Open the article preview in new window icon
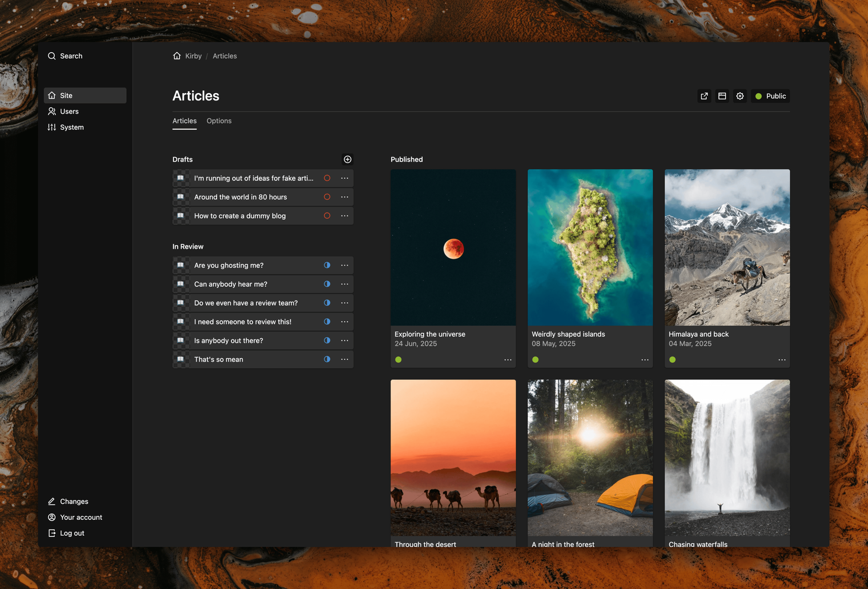The height and width of the screenshot is (589, 868). (704, 96)
